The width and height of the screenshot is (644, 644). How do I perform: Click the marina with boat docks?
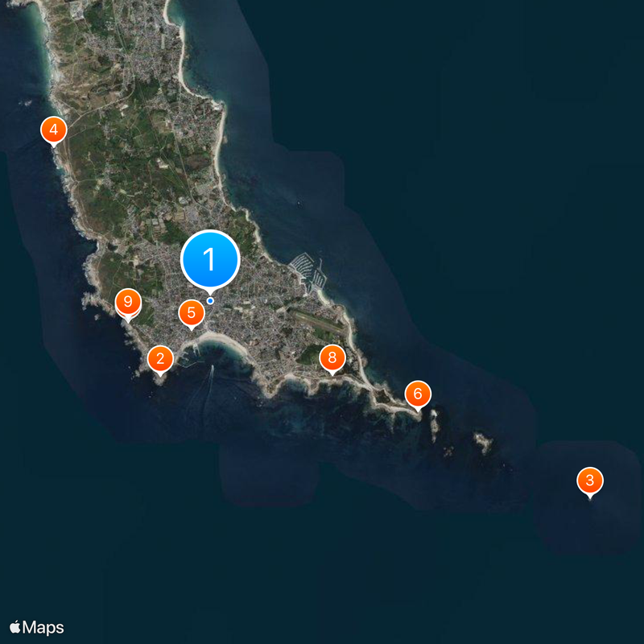[x=308, y=271]
